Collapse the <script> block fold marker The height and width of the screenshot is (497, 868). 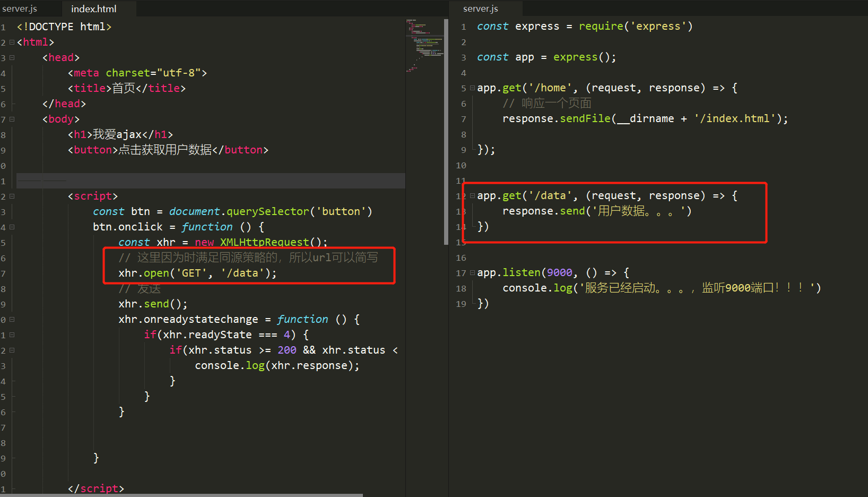point(12,196)
